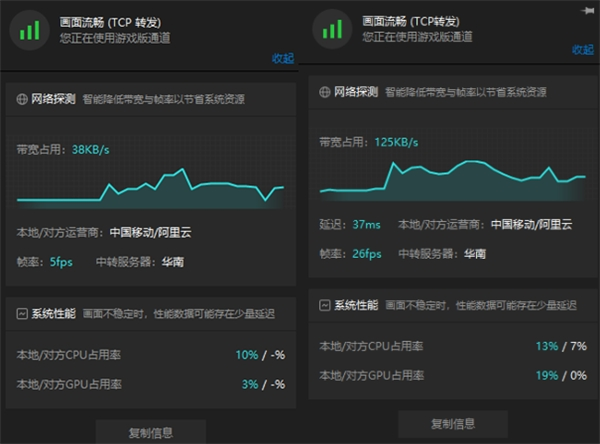The width and height of the screenshot is (600, 444).
Task: Click the 26fps frame rate value
Action: (x=366, y=253)
